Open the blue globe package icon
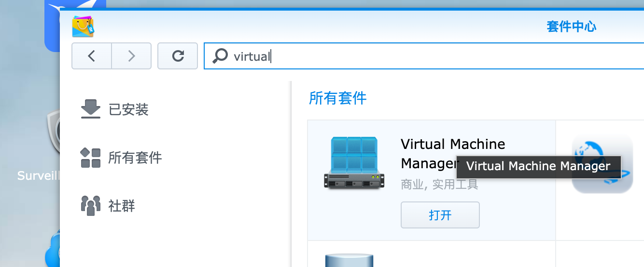The width and height of the screenshot is (644, 267). pos(602,164)
